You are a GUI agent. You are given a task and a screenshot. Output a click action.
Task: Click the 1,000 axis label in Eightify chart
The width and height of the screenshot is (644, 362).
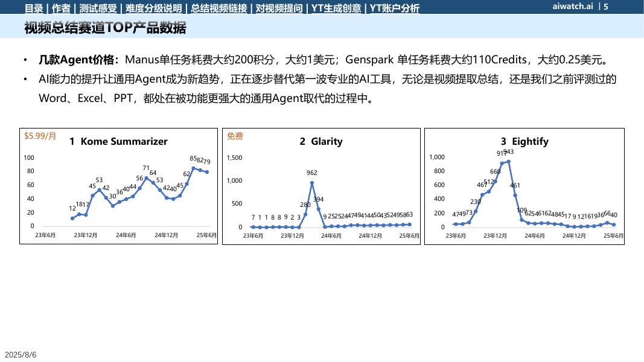pos(437,157)
